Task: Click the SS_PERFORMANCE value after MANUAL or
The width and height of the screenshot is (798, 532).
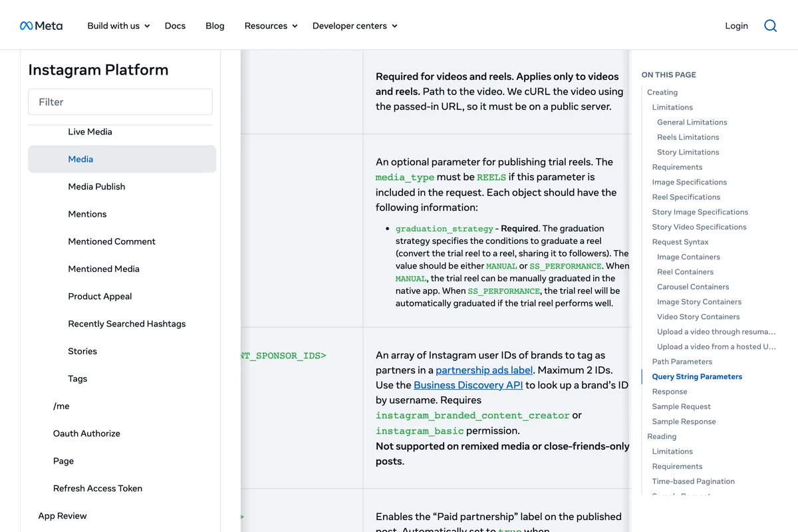Action: pos(565,266)
